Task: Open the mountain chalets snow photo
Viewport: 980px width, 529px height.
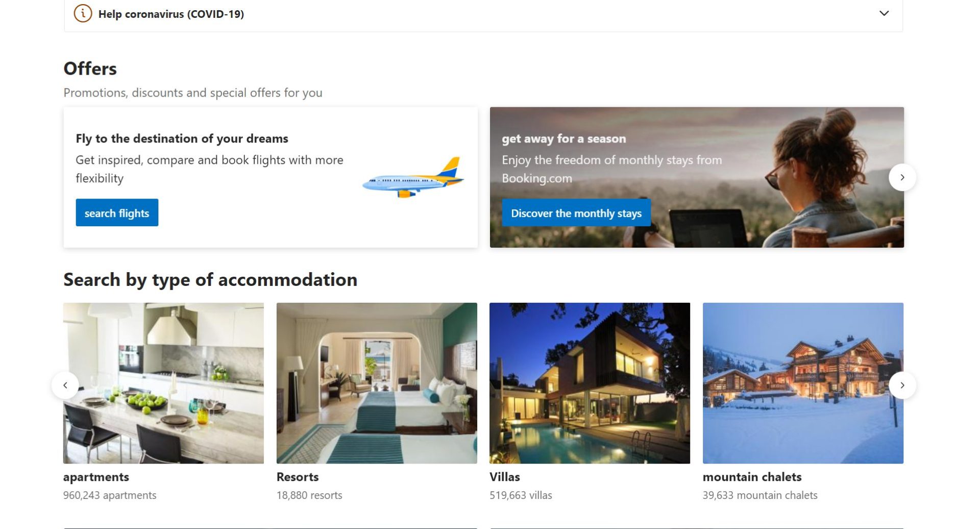Action: [803, 383]
